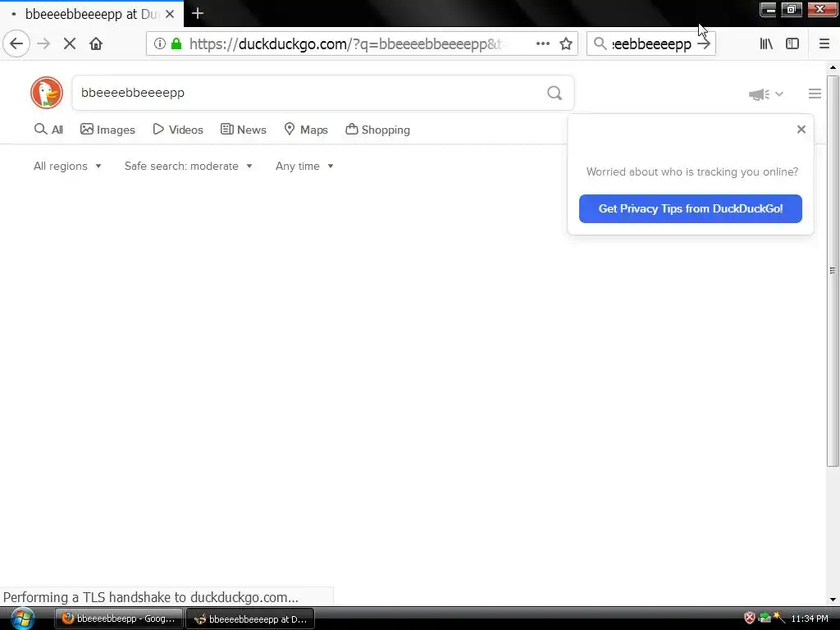Open the Library bookmarks icon
Viewport: 840px width, 630px height.
tap(766, 43)
